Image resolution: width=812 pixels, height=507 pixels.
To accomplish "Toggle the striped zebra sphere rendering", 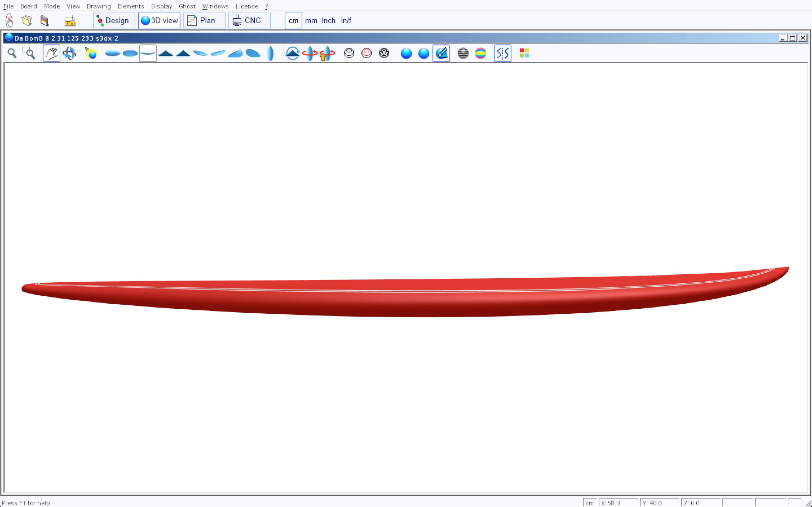I will [463, 53].
